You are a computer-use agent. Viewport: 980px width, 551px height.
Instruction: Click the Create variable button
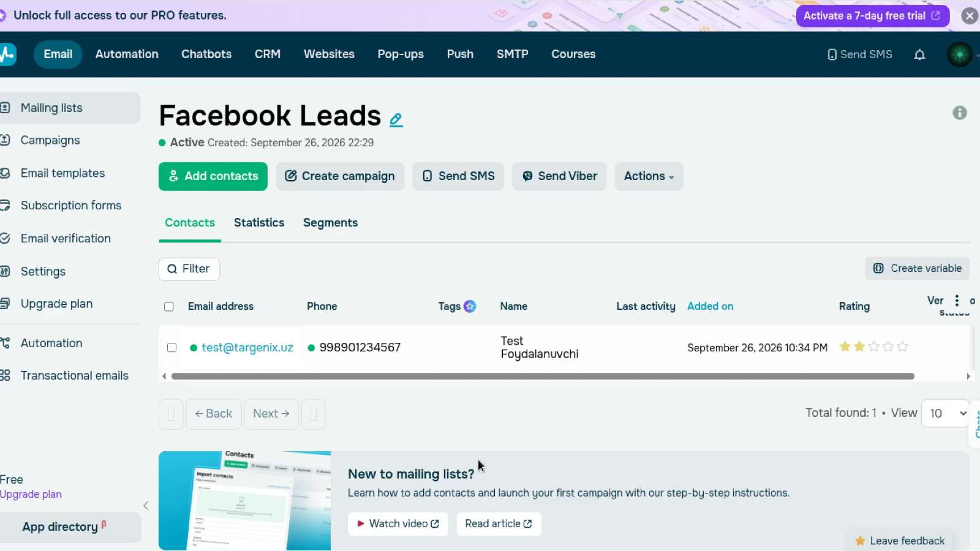point(918,269)
